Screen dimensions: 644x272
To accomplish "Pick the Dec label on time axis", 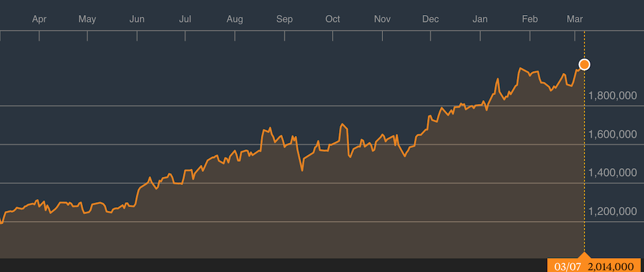I will coord(430,19).
